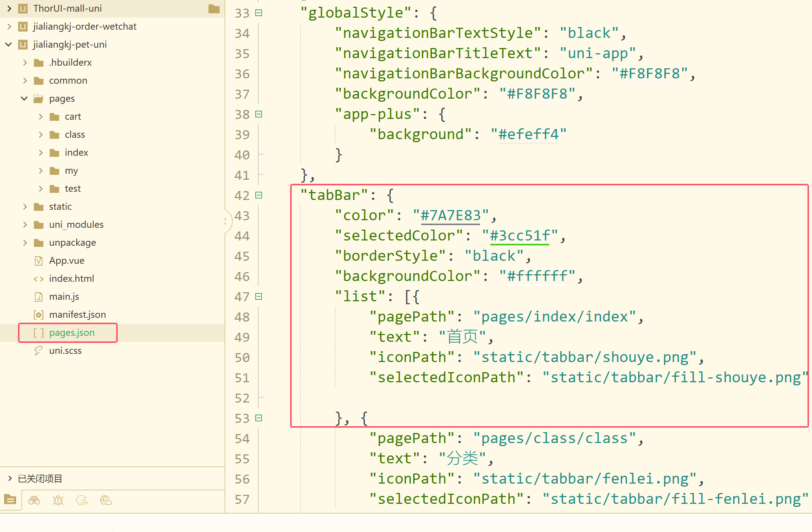Screen dimensions: 812x532
Task: Click the jialiangkj-order-wetchat project icon
Action: point(23,27)
